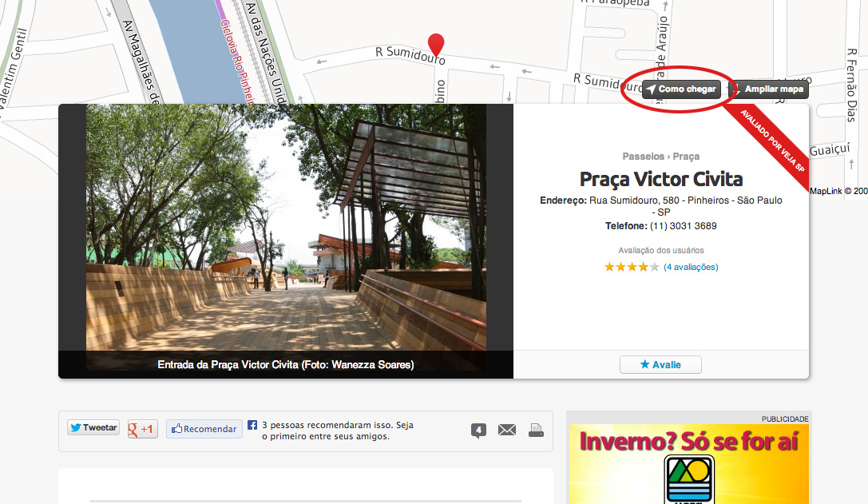Click the Facebook logo icon

pyautogui.click(x=252, y=426)
